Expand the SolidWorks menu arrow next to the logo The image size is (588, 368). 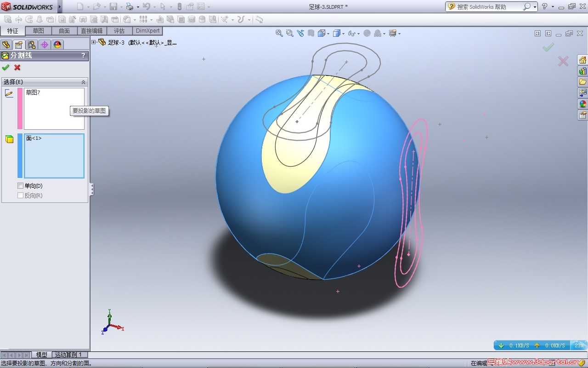point(59,6)
